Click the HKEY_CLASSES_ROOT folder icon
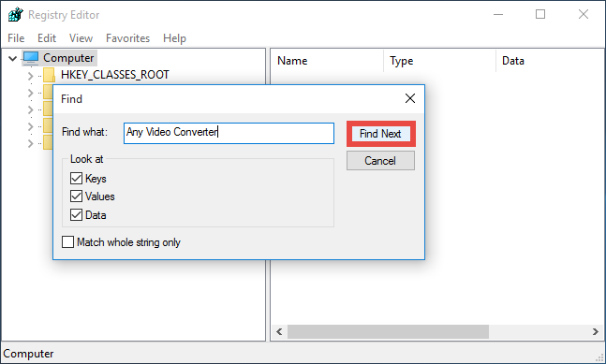606x364 pixels. 49,75
